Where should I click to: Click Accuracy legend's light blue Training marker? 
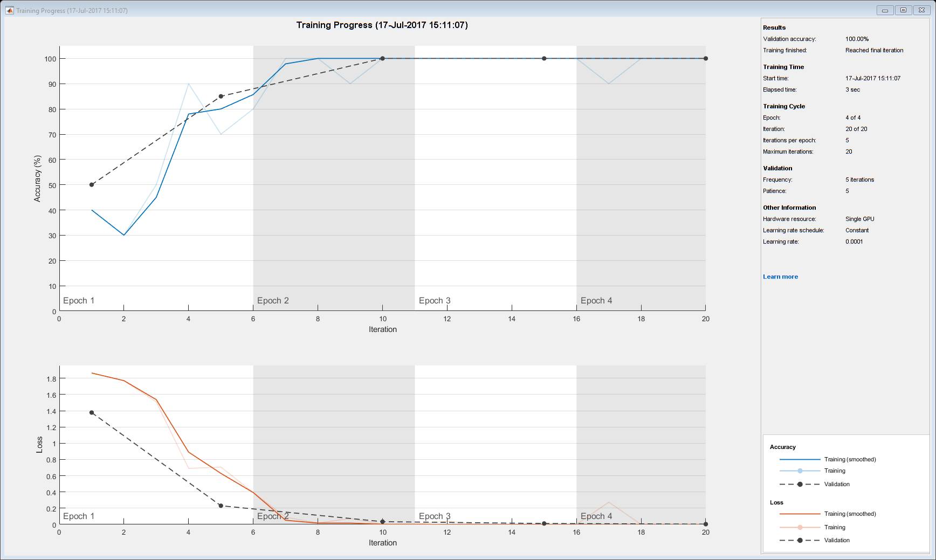click(x=800, y=471)
